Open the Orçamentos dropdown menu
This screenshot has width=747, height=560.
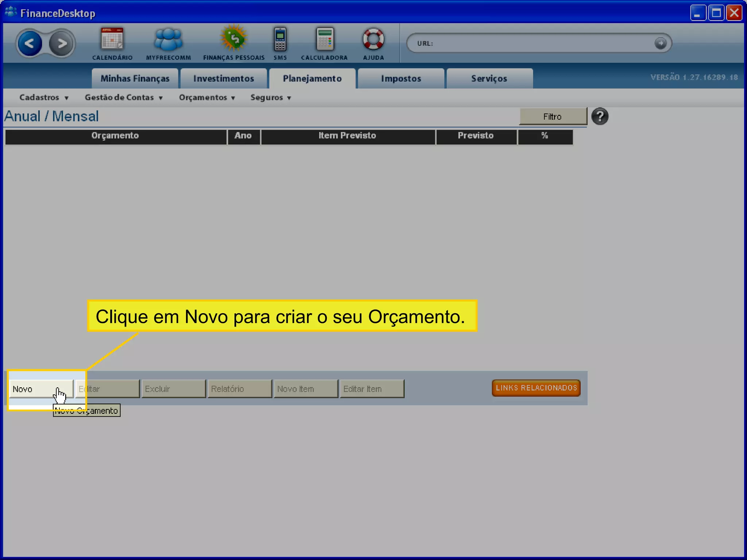point(206,98)
